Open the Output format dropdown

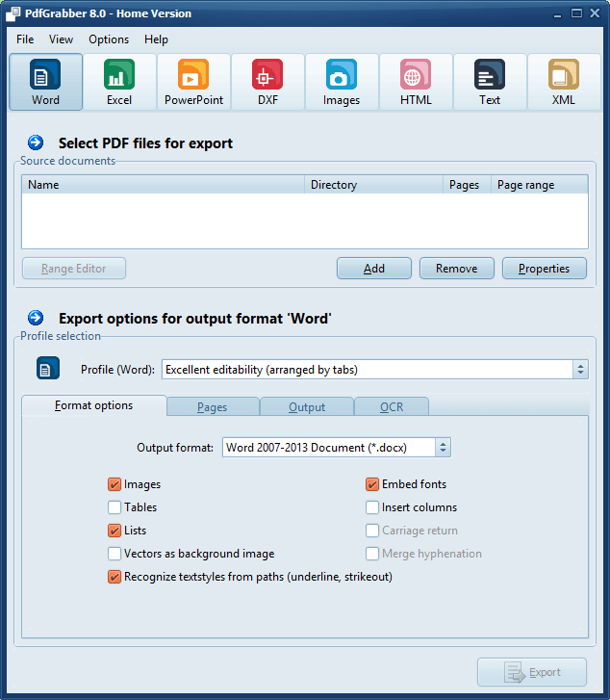[337, 448]
